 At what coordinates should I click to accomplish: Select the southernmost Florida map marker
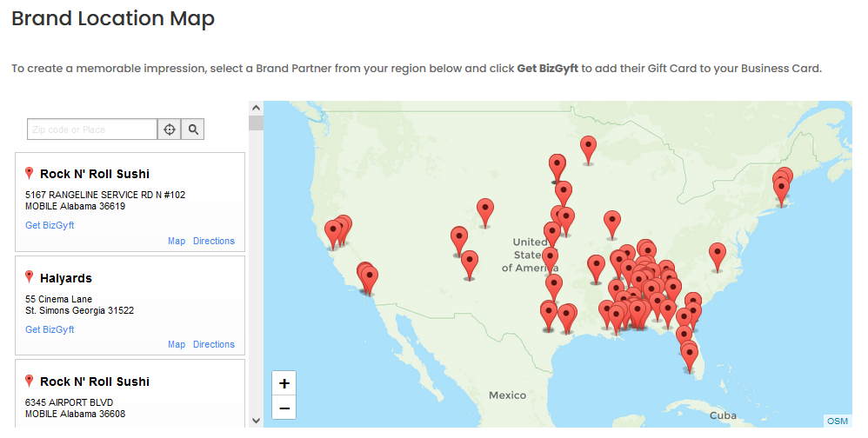(x=689, y=358)
